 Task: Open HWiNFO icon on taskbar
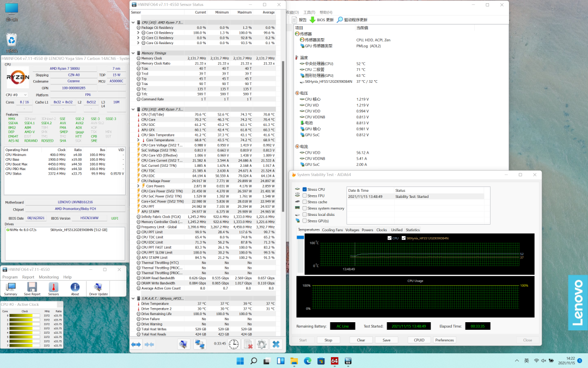point(348,361)
